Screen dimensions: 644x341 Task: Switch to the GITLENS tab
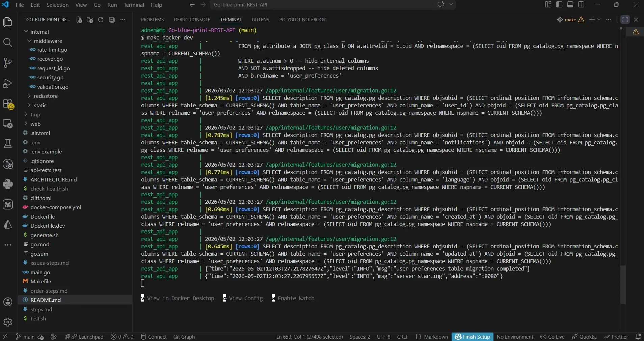tap(260, 20)
